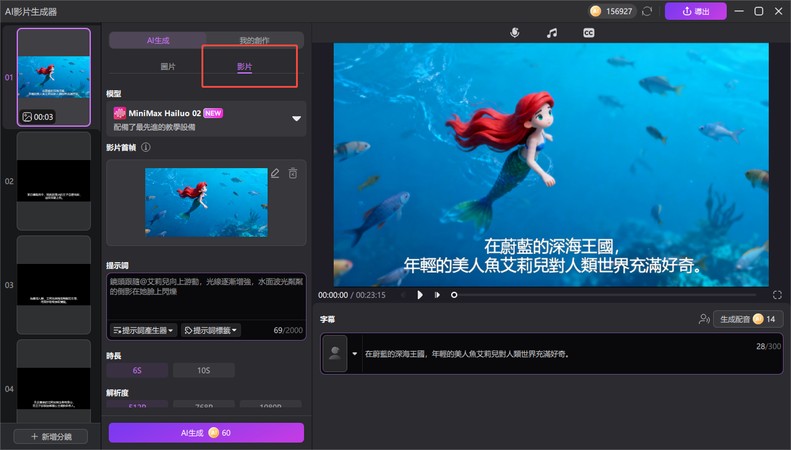Click the AI生成 60 credits button
Image resolution: width=791 pixels, height=450 pixels.
click(206, 433)
